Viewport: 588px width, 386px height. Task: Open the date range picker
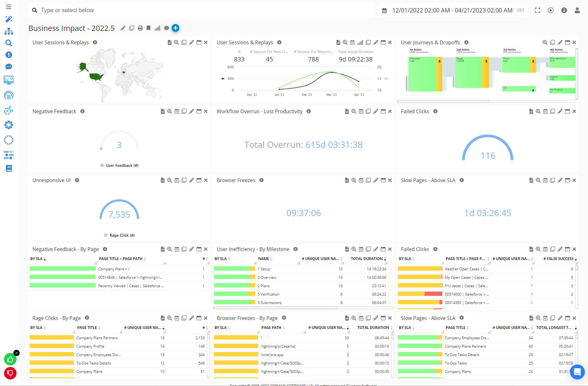click(452, 10)
